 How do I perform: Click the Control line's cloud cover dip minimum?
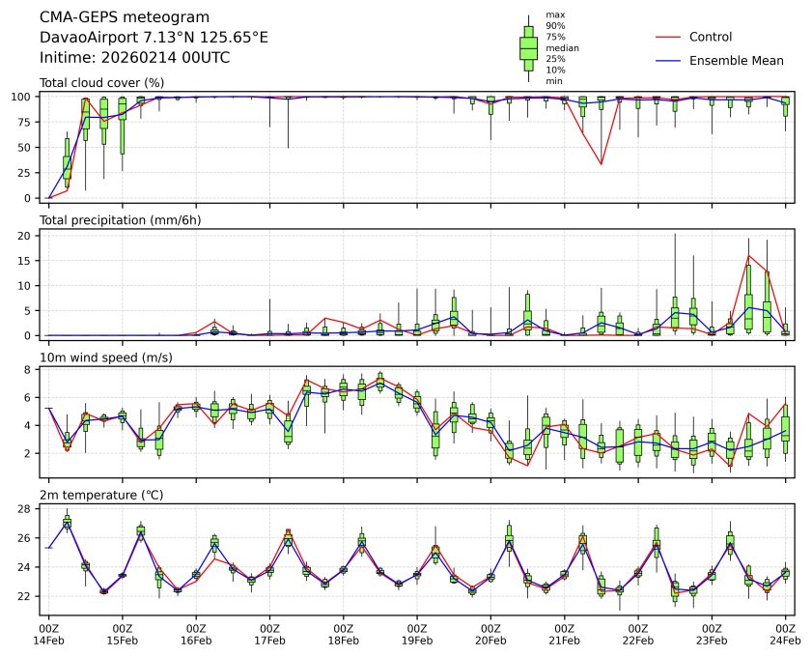tap(602, 164)
